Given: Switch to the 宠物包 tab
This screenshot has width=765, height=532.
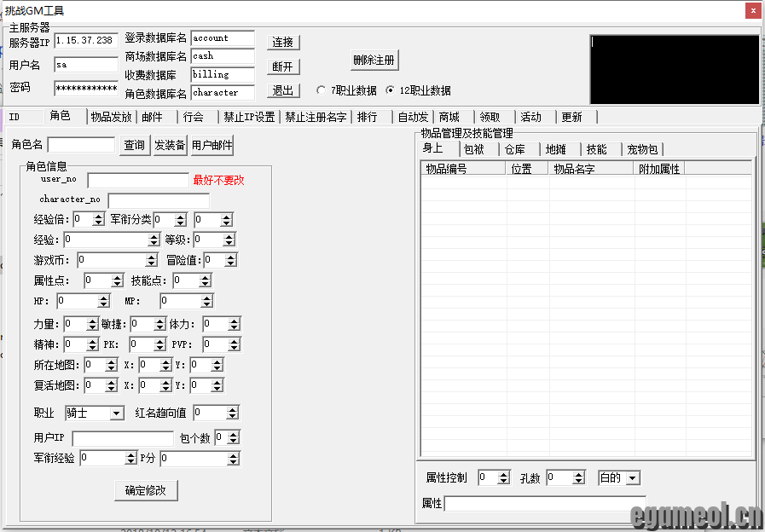Looking at the screenshot, I should [x=645, y=148].
